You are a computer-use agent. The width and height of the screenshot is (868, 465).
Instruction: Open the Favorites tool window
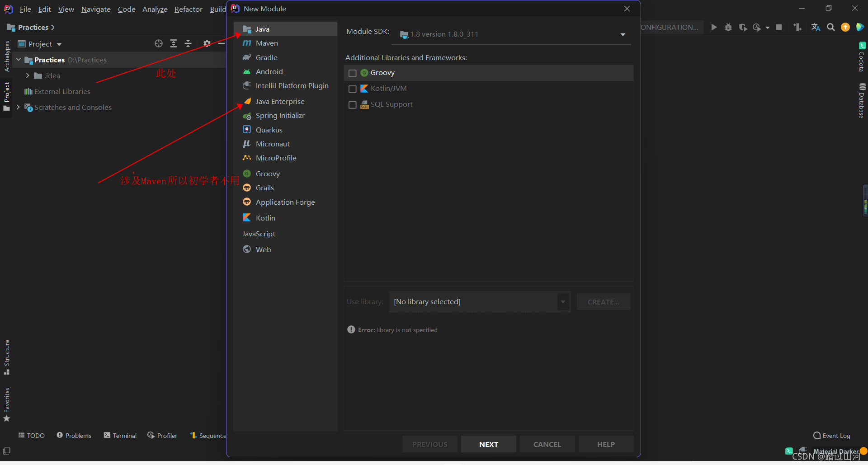(x=7, y=404)
